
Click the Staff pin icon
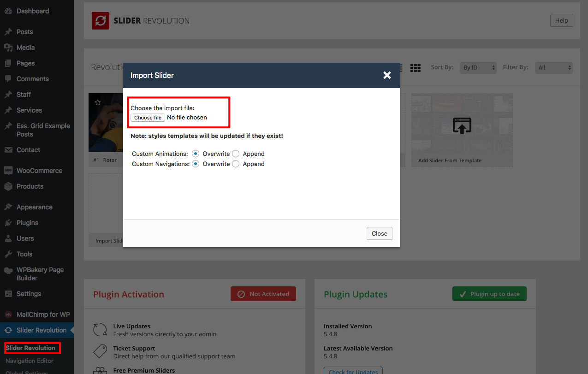click(x=8, y=95)
